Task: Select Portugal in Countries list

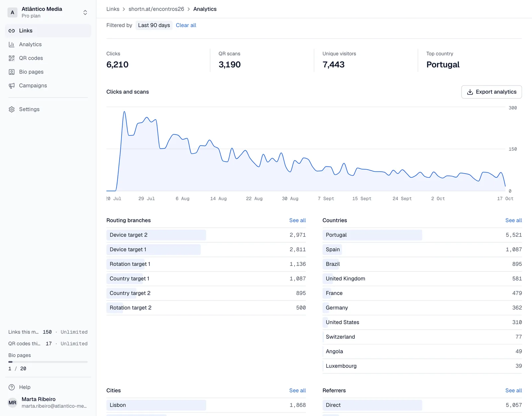Action: [422, 235]
